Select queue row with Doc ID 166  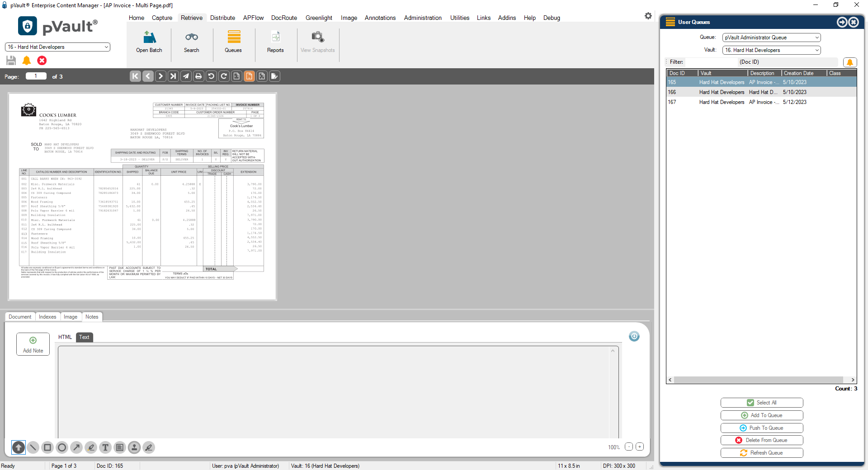761,92
